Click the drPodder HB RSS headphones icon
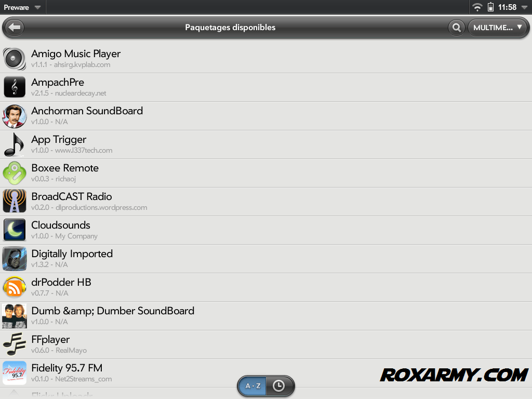Viewport: 532px width, 399px height. tap(14, 287)
